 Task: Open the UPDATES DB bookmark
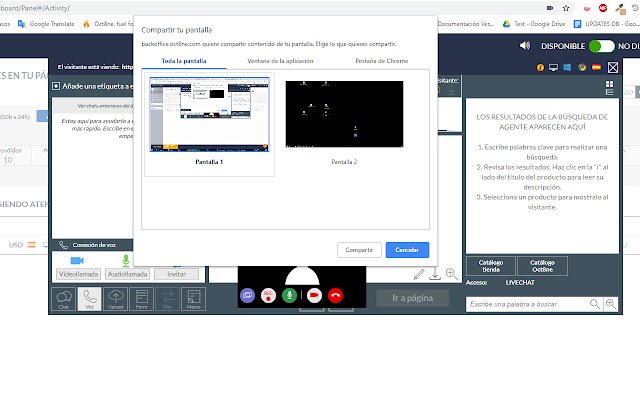[606, 24]
